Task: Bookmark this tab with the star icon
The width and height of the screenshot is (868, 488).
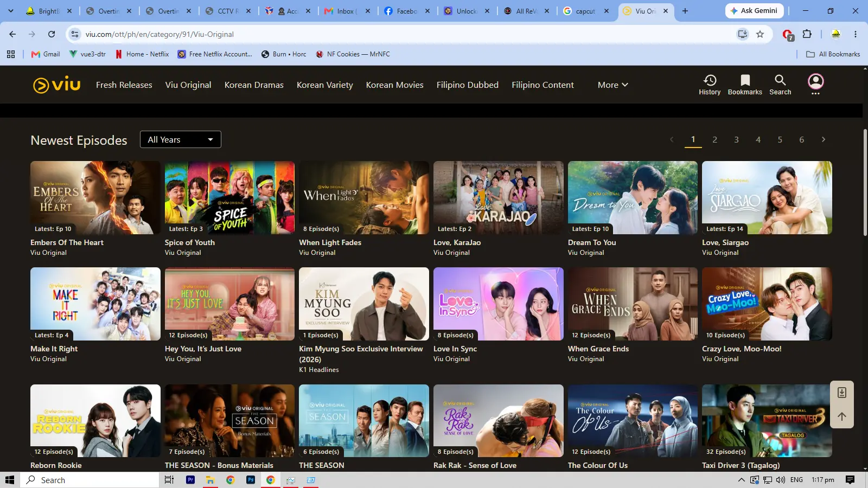Action: click(760, 34)
